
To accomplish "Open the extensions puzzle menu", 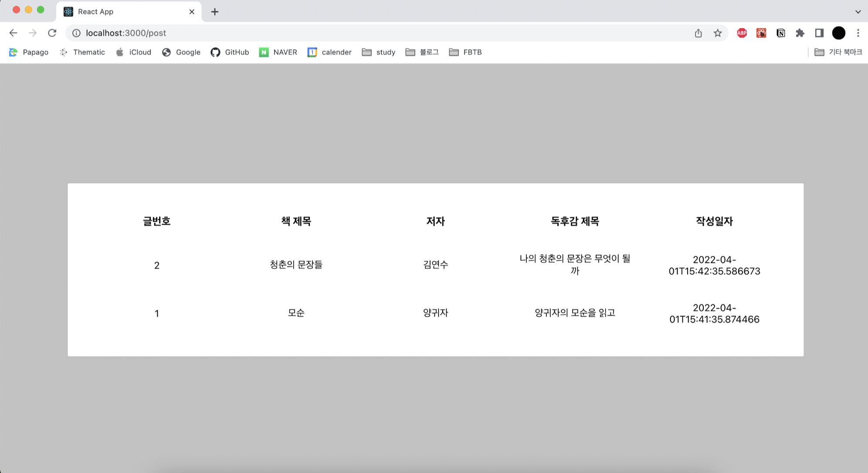I will [x=800, y=33].
